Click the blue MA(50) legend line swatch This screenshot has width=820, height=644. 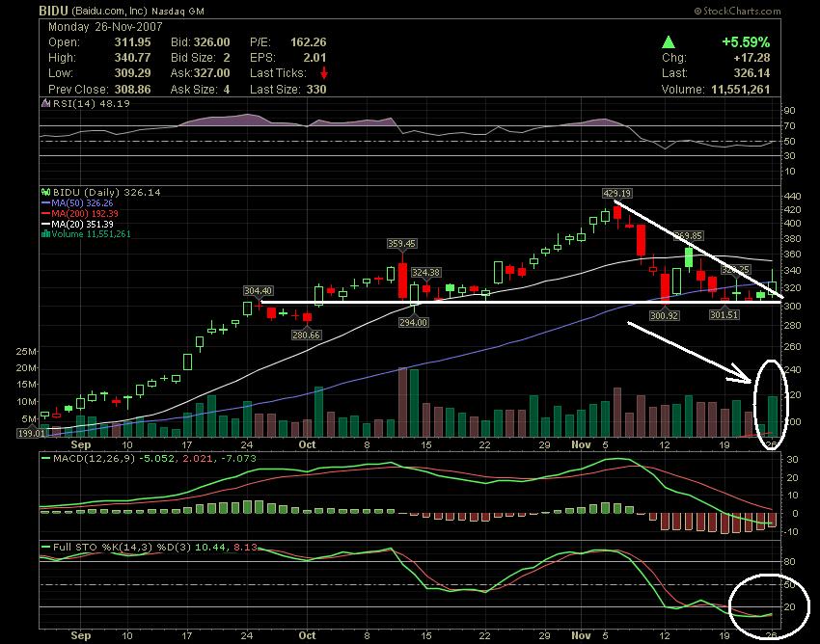point(46,203)
